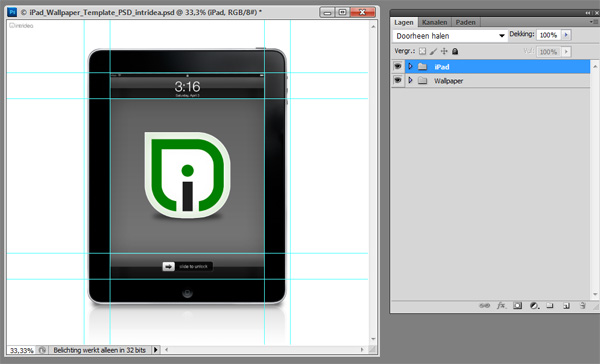Switch to the Kanalen tab
600x364 pixels.
pyautogui.click(x=434, y=22)
